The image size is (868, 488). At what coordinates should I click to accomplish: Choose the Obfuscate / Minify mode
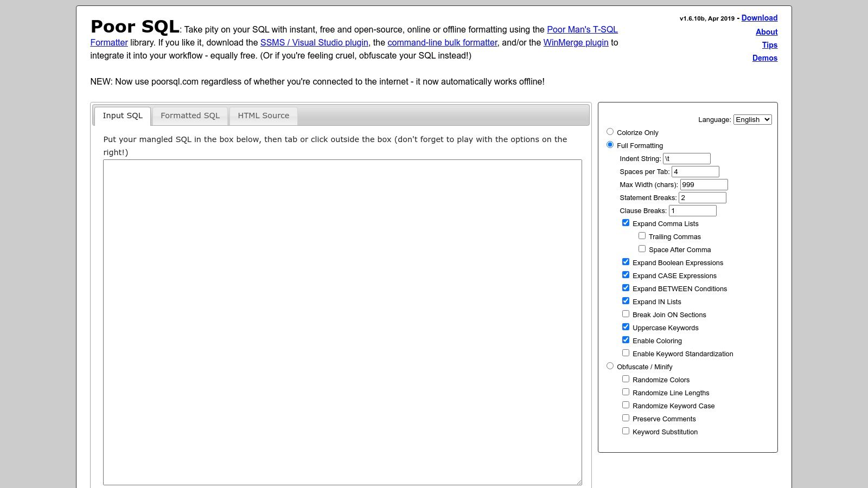tap(610, 366)
